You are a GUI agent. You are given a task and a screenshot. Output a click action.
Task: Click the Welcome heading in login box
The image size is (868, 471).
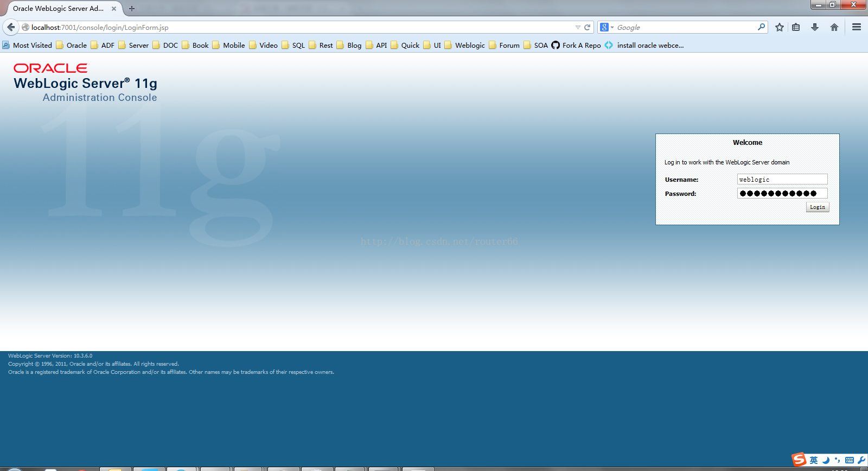(748, 143)
